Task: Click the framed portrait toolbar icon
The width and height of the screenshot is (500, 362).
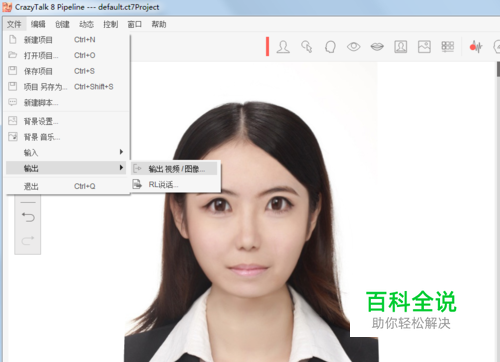Action: tap(401, 47)
